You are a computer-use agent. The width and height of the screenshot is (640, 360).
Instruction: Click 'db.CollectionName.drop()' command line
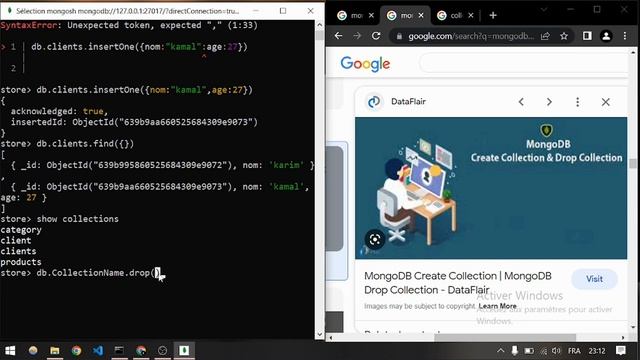pyautogui.click(x=99, y=273)
